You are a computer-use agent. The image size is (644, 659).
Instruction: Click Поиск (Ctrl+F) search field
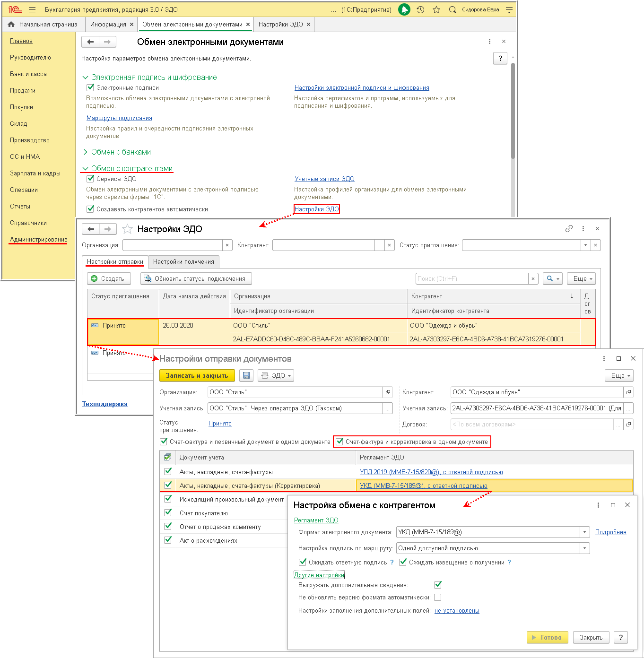(x=472, y=279)
